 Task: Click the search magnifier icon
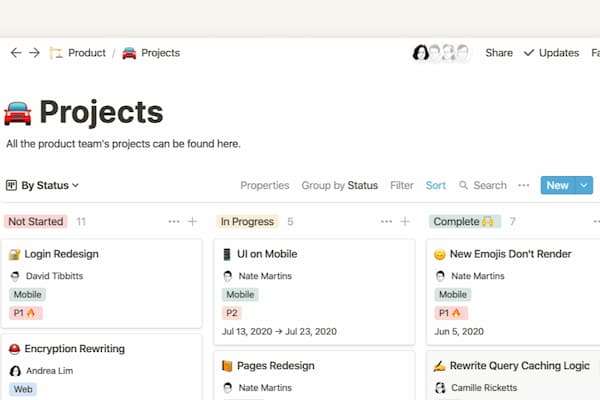(x=464, y=185)
